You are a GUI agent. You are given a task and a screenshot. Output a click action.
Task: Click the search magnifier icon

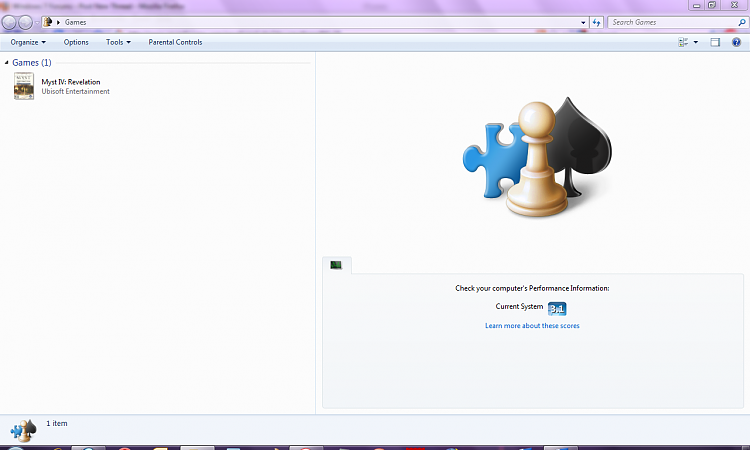[742, 22]
